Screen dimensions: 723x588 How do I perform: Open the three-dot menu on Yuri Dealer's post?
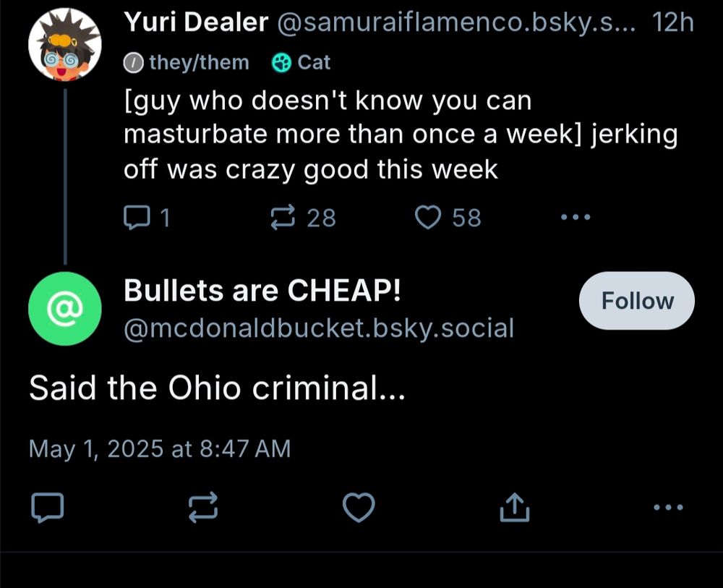click(x=575, y=217)
